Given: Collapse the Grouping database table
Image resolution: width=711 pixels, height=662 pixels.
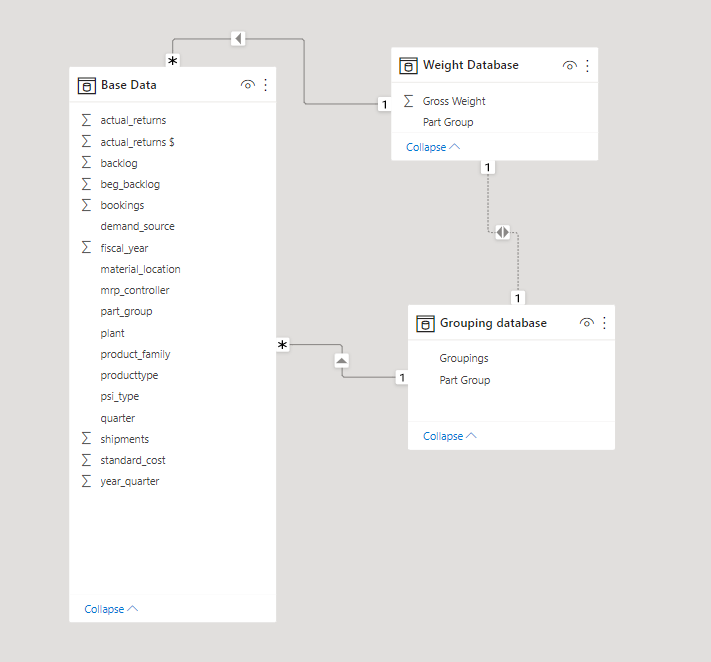Looking at the screenshot, I should (x=450, y=436).
